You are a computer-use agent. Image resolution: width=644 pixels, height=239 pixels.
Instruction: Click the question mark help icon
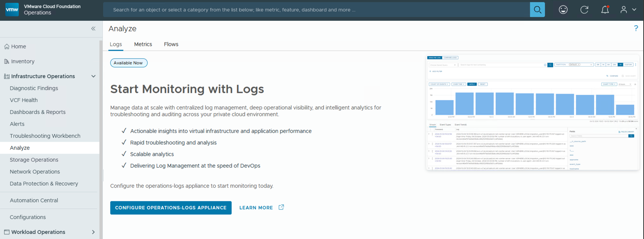(636, 28)
